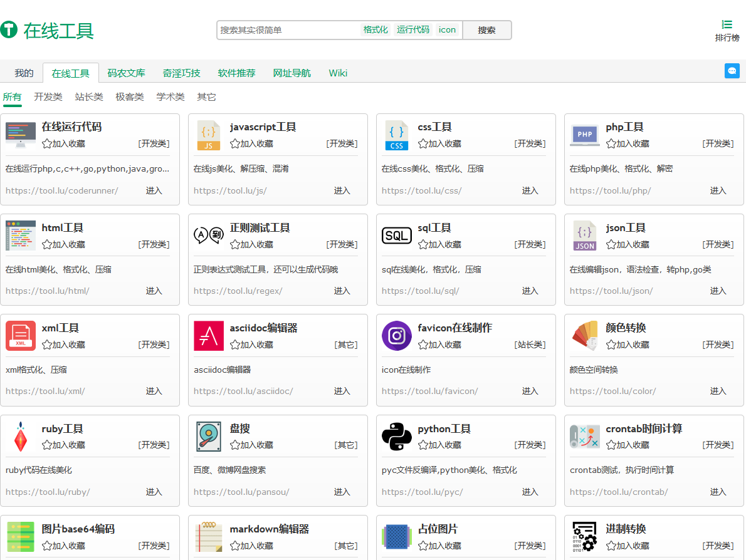Image resolution: width=746 pixels, height=560 pixels.
Task: Click the 图片base64编码 green icon
Action: pos(21,537)
